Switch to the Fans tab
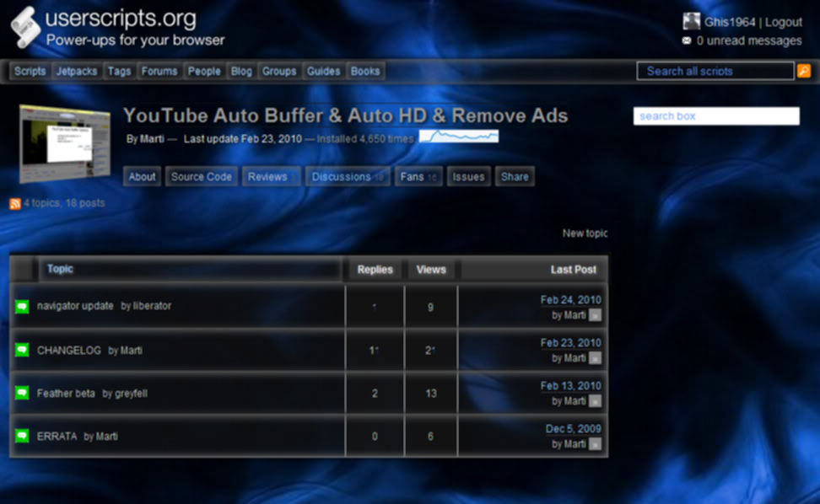Image resolution: width=820 pixels, height=504 pixels. coord(418,176)
